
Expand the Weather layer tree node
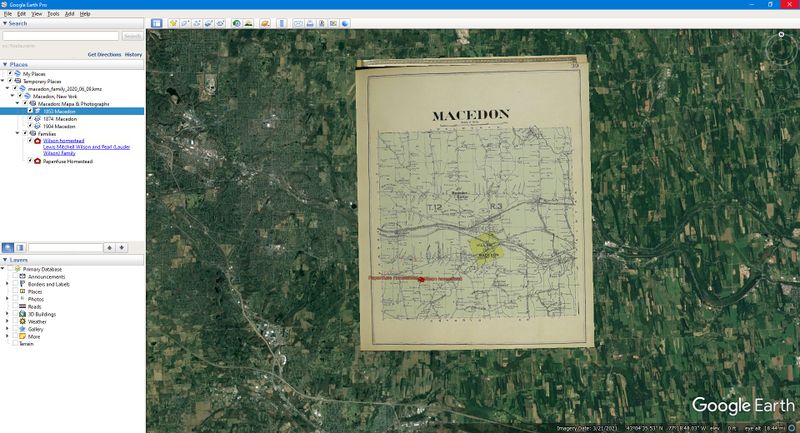click(7, 321)
